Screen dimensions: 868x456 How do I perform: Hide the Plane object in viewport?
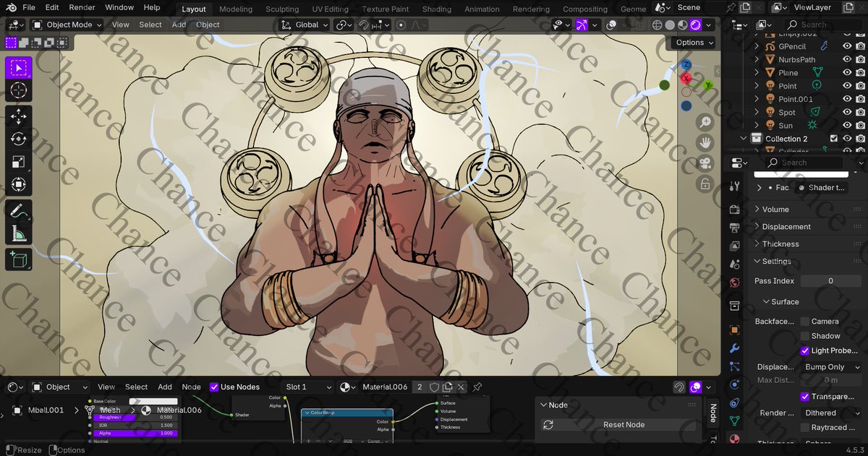click(x=847, y=72)
